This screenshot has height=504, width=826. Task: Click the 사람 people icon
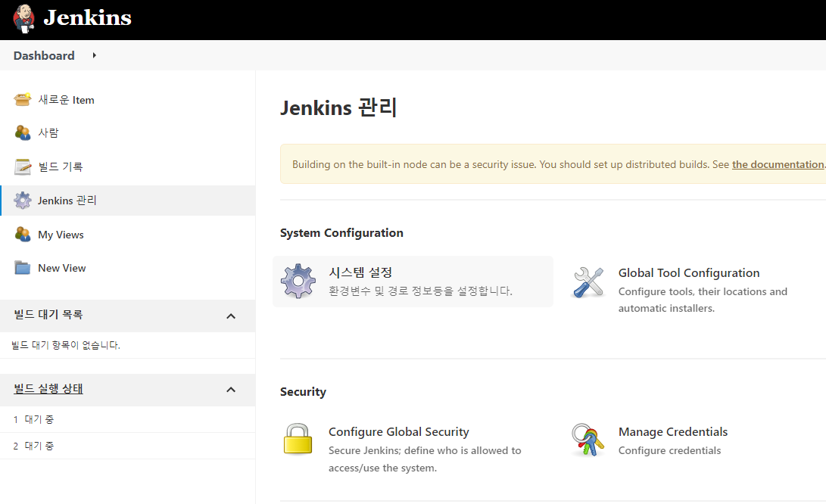pos(22,132)
